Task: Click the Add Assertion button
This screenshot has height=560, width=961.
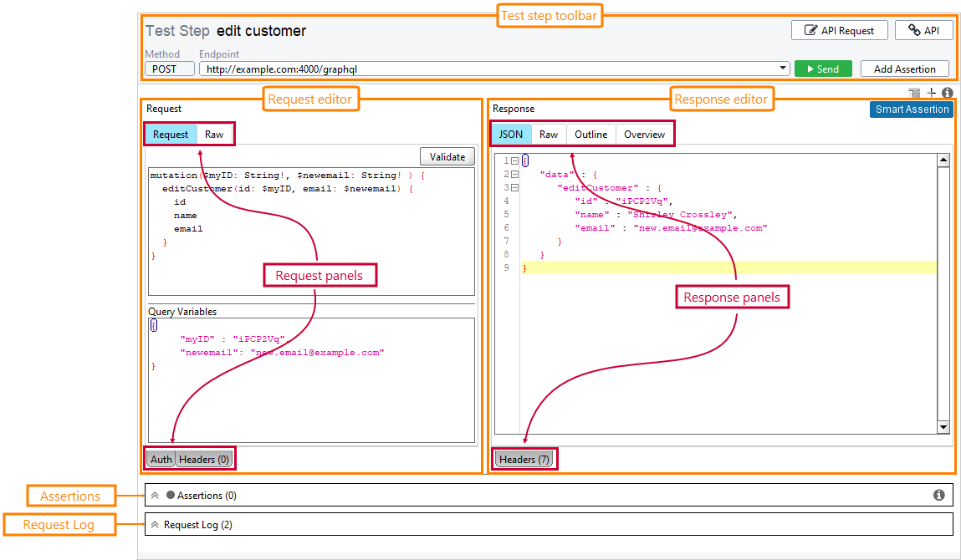Action: pos(905,69)
